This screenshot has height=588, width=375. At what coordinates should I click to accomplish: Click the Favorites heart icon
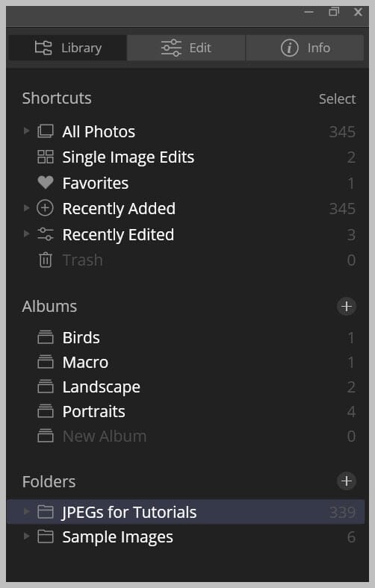point(46,183)
